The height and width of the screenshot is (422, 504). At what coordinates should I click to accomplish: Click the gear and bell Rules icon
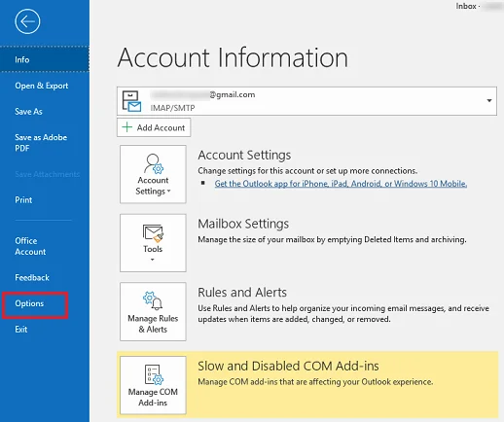[x=153, y=301]
